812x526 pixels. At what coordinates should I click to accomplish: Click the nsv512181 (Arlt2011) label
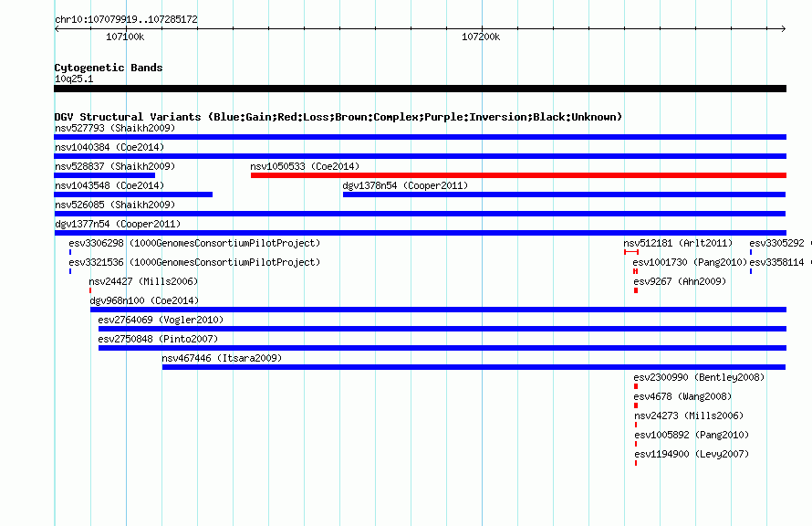[678, 243]
